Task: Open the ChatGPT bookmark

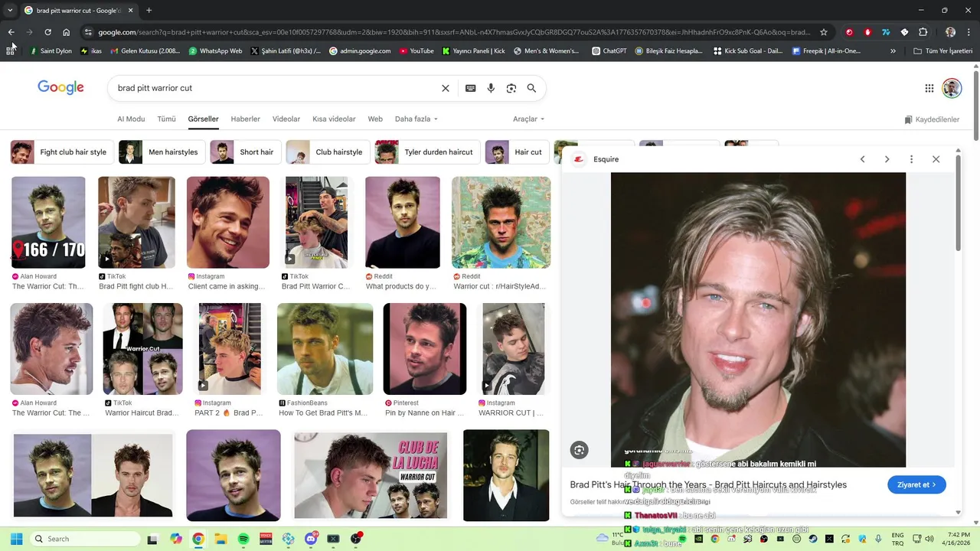Action: point(609,51)
